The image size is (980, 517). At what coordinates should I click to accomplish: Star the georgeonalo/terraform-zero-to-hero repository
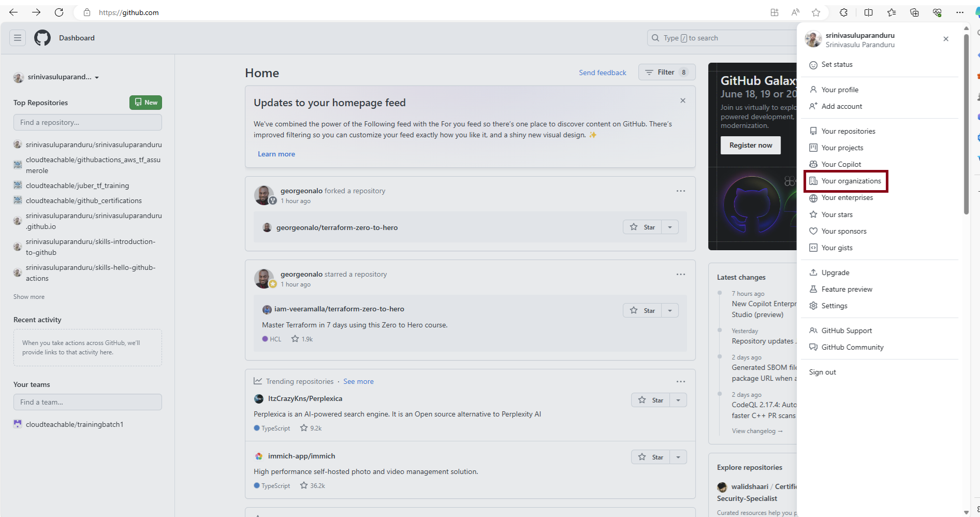(642, 227)
